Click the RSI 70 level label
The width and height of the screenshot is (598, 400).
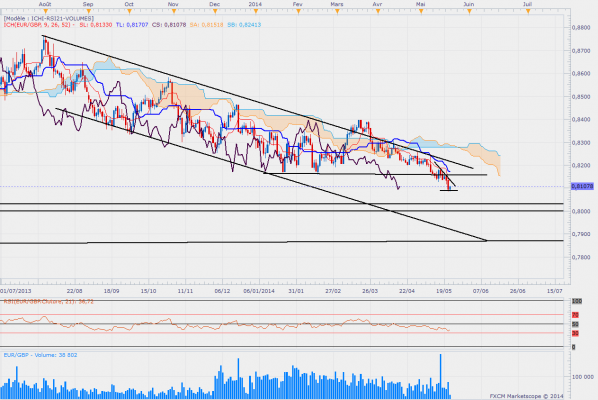pos(575,315)
